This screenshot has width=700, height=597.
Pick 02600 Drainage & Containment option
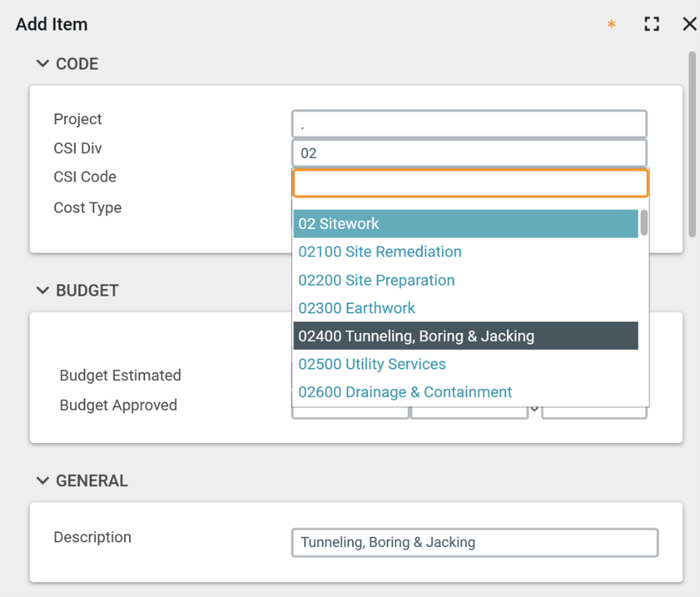(x=405, y=392)
